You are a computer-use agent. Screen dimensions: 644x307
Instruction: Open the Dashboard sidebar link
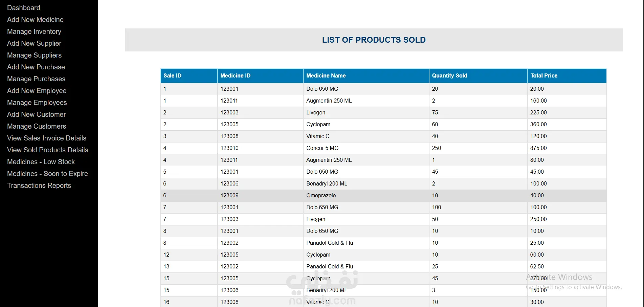[24, 8]
